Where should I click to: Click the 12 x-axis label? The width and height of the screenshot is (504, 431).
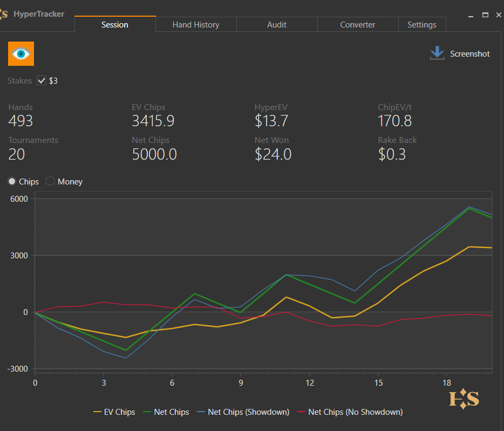pyautogui.click(x=310, y=383)
